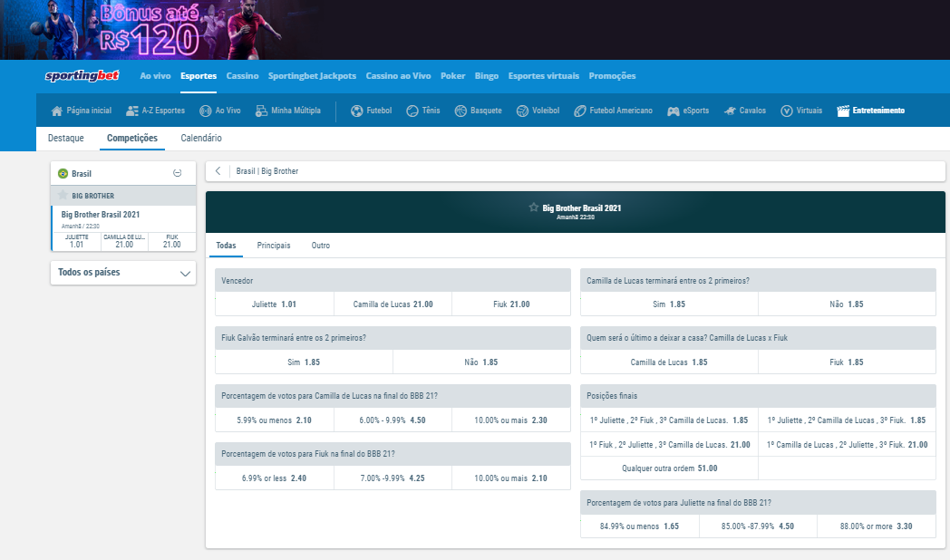
Task: Open the Ao vivo top menu
Action: pos(155,76)
